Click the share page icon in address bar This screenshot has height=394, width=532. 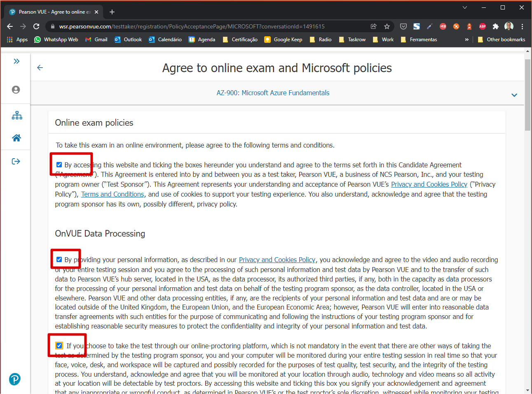click(x=374, y=26)
